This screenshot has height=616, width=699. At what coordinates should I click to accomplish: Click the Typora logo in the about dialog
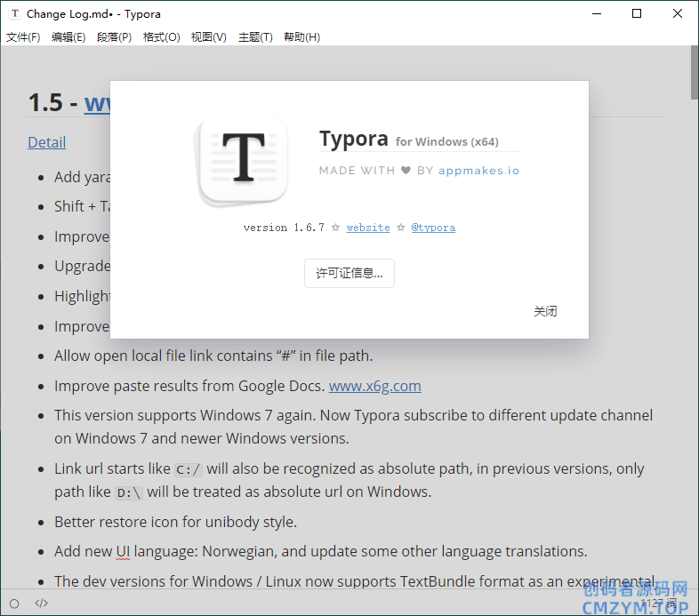pos(243,158)
